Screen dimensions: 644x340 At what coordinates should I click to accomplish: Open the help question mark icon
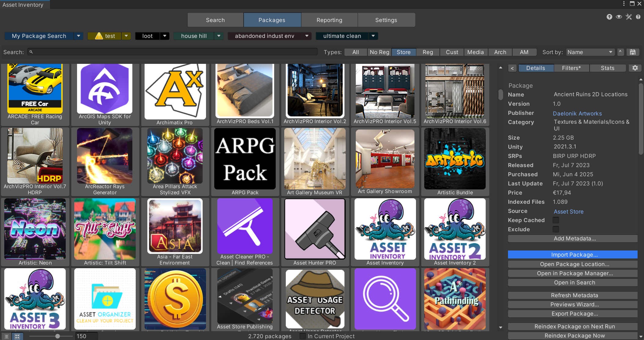click(x=638, y=17)
